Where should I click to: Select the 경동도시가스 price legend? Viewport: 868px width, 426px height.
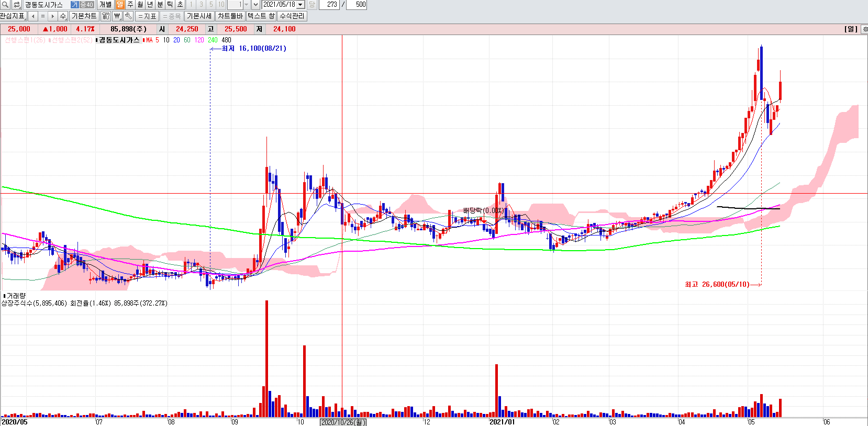118,40
